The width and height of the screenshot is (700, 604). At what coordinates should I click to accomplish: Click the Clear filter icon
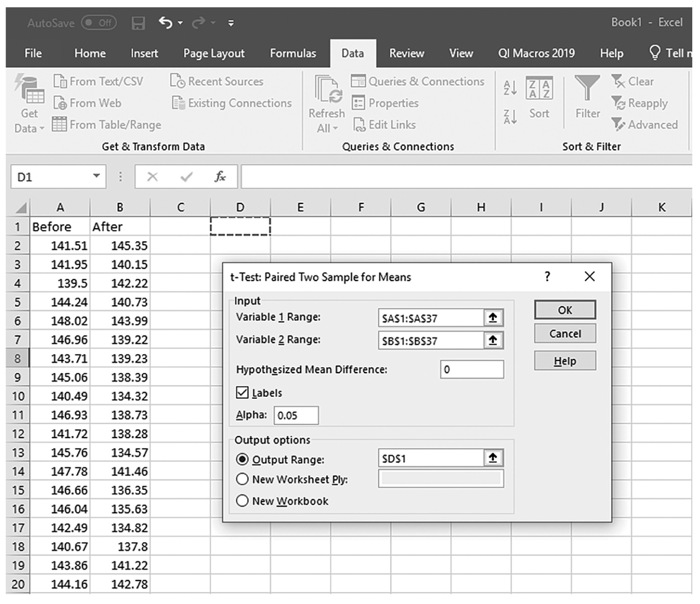[618, 81]
